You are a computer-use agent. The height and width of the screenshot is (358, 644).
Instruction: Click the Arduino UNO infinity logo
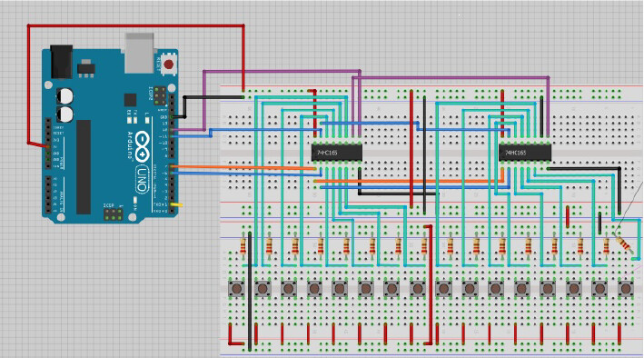point(142,146)
